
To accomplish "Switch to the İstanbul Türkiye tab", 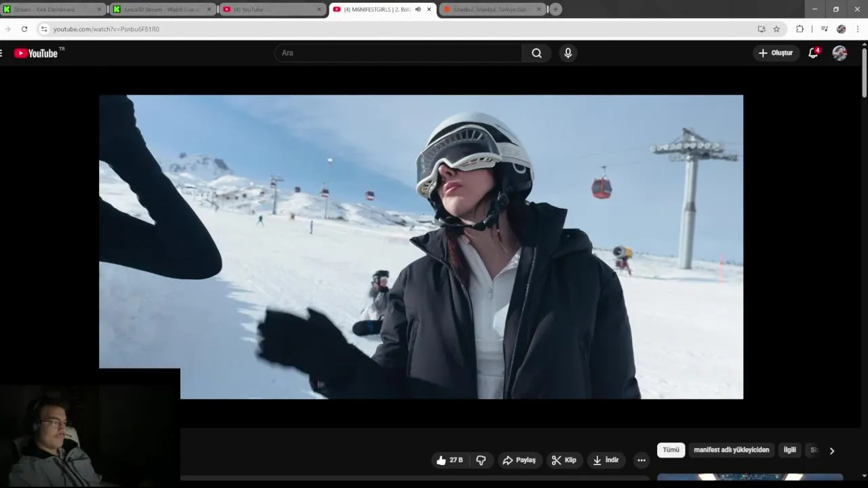I will tap(492, 9).
